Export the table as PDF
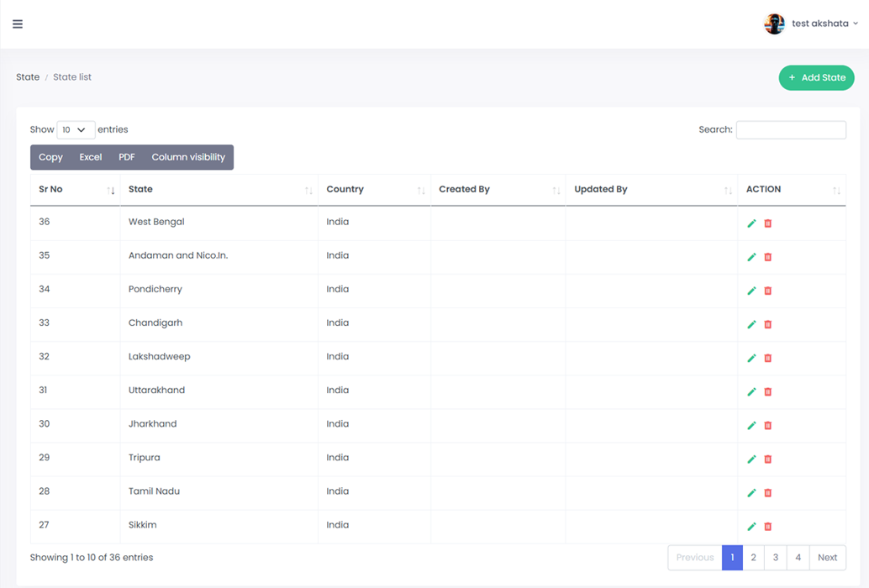Screen dimensions: 869x588 126,157
